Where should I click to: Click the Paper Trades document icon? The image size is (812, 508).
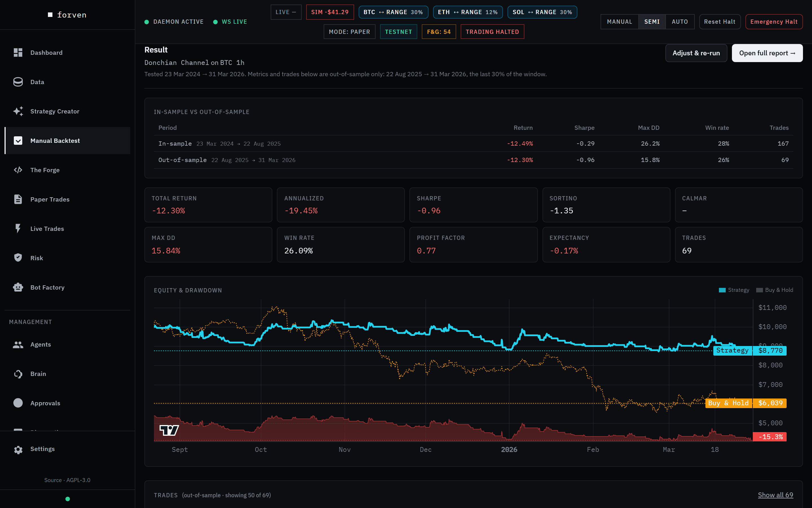18,199
